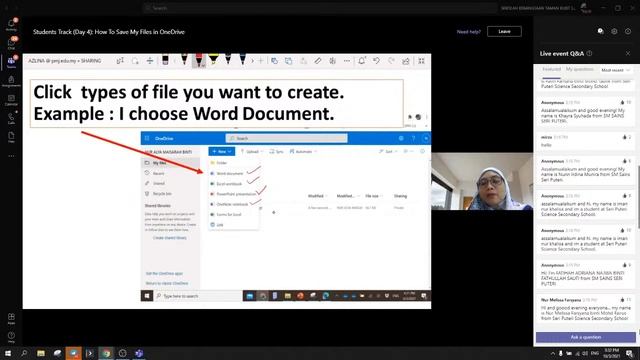Screen dimensions: 640x360
Task: Click the undo arrow in whiteboard toolbar
Action: (376, 61)
